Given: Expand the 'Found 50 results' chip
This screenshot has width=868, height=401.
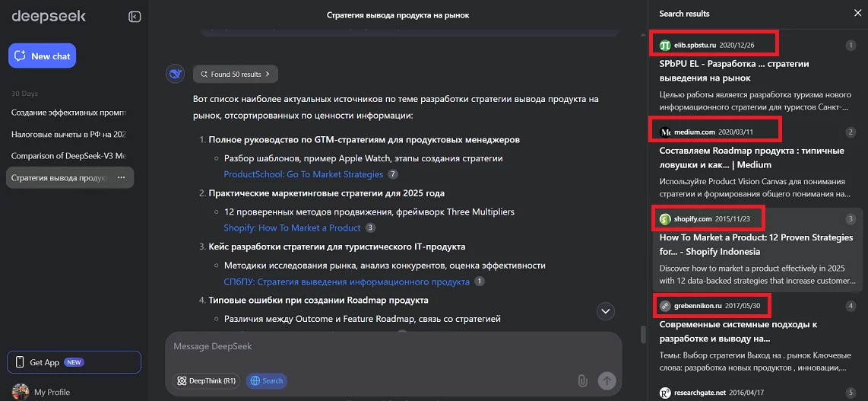Looking at the screenshot, I should click(x=236, y=74).
